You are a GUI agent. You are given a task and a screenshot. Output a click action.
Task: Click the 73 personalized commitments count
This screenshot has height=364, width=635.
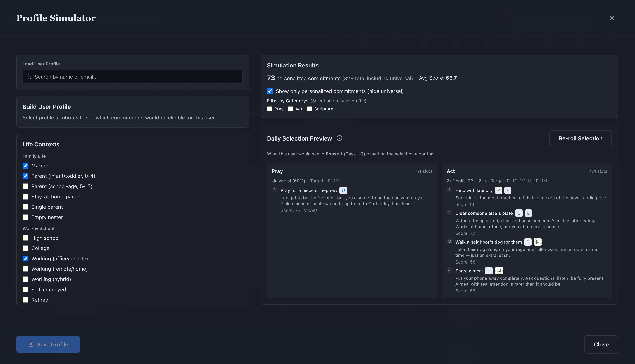[304, 78]
